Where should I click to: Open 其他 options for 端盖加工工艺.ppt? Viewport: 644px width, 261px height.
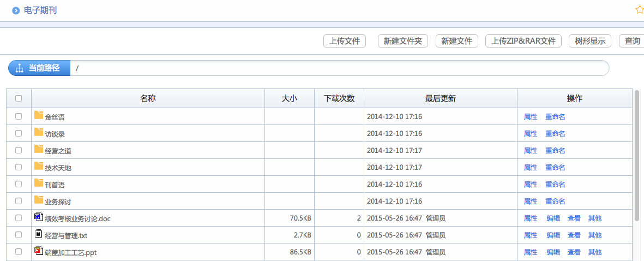pyautogui.click(x=594, y=252)
